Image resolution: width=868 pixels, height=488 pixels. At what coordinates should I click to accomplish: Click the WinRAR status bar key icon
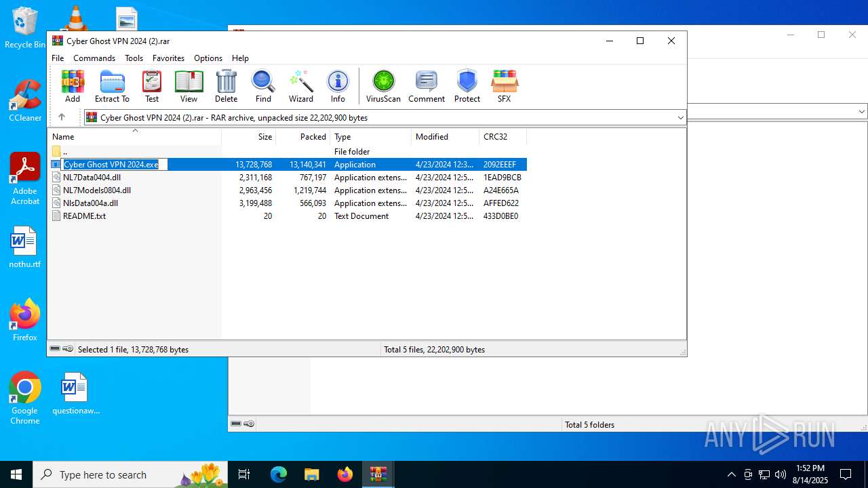(x=68, y=349)
